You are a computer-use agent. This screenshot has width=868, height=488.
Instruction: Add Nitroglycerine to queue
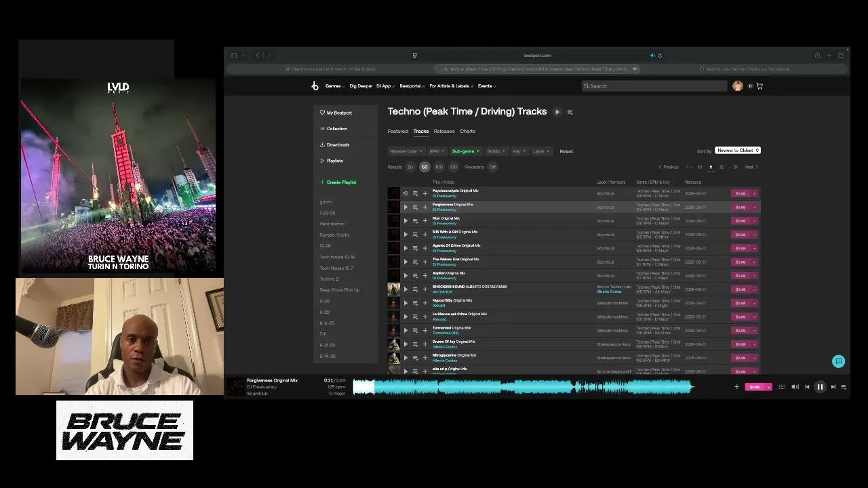click(415, 357)
